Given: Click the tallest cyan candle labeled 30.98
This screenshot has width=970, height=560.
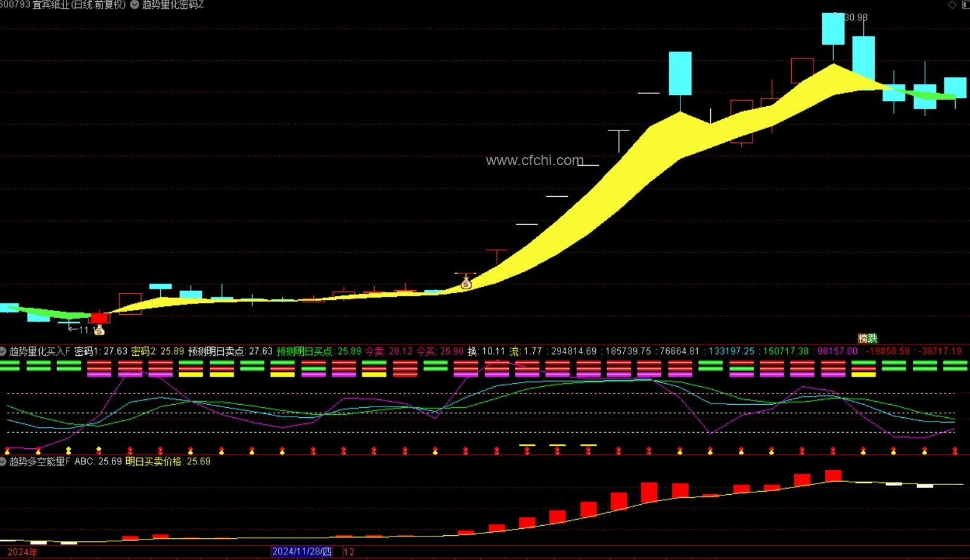Looking at the screenshot, I should 833,29.
